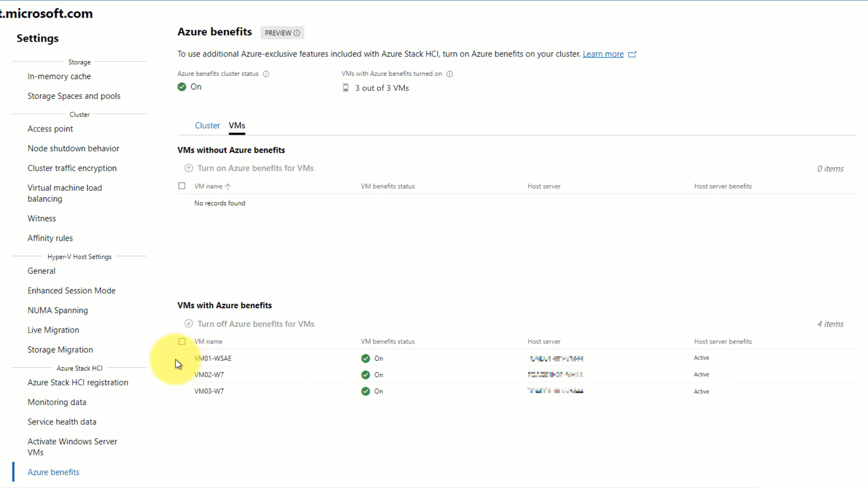
Task: Click the VM benefits status On icon for VM01-WSAE
Action: 365,357
